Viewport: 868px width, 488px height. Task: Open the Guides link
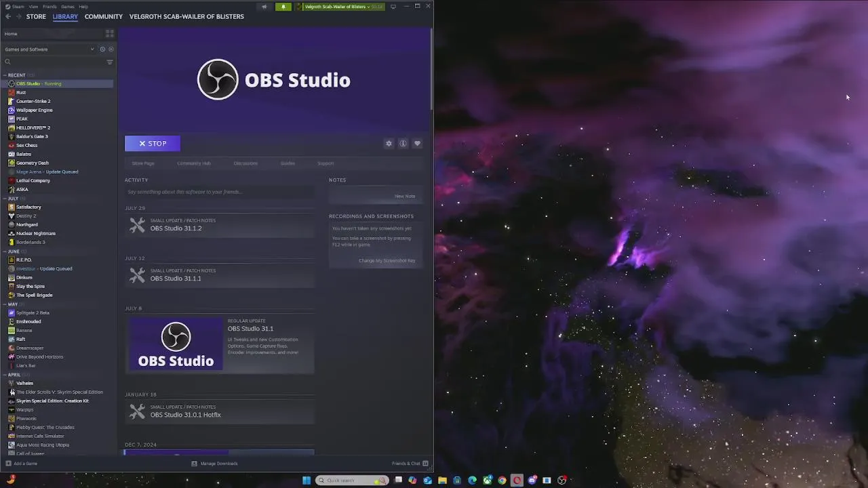(x=288, y=163)
